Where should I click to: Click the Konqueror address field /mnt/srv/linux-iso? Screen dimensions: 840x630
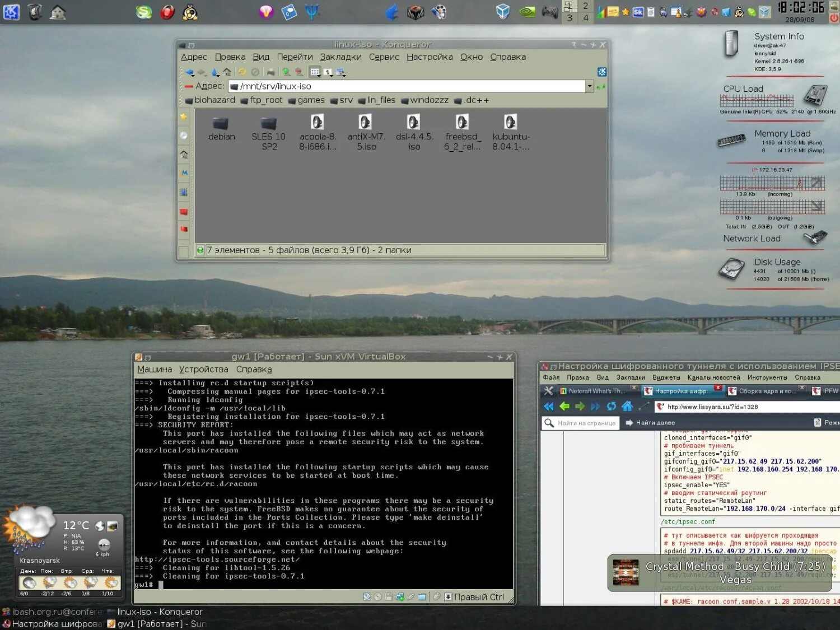pos(407,86)
